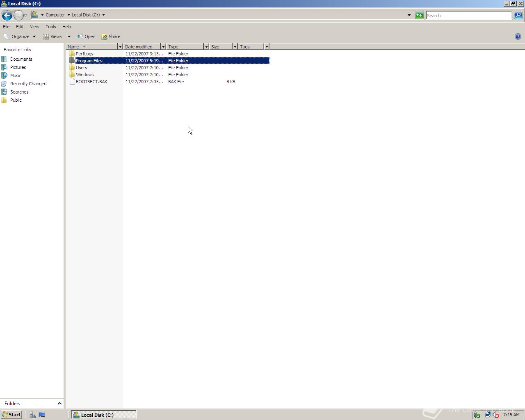The height and width of the screenshot is (420, 525).
Task: Click the Search magnifier button
Action: tap(518, 15)
